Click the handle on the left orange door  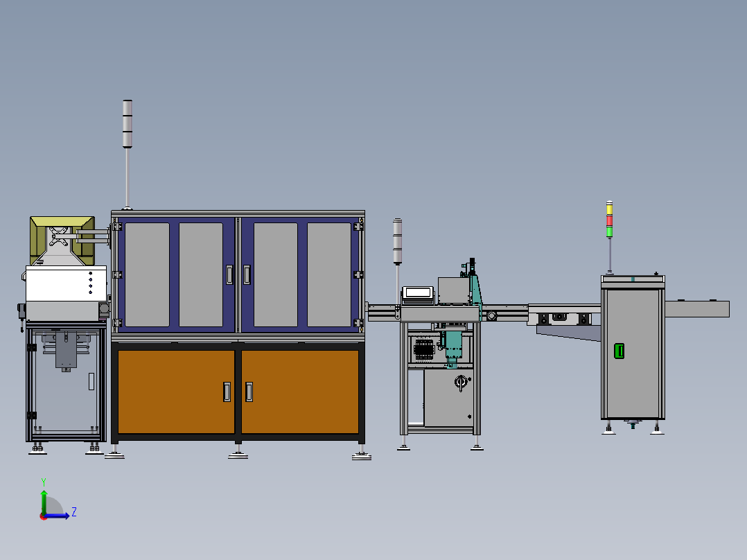[x=227, y=392]
